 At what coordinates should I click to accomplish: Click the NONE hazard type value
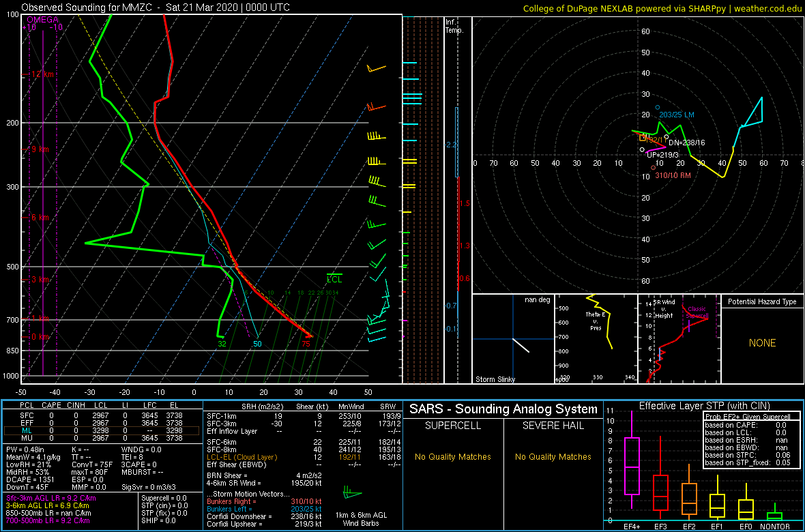(762, 344)
